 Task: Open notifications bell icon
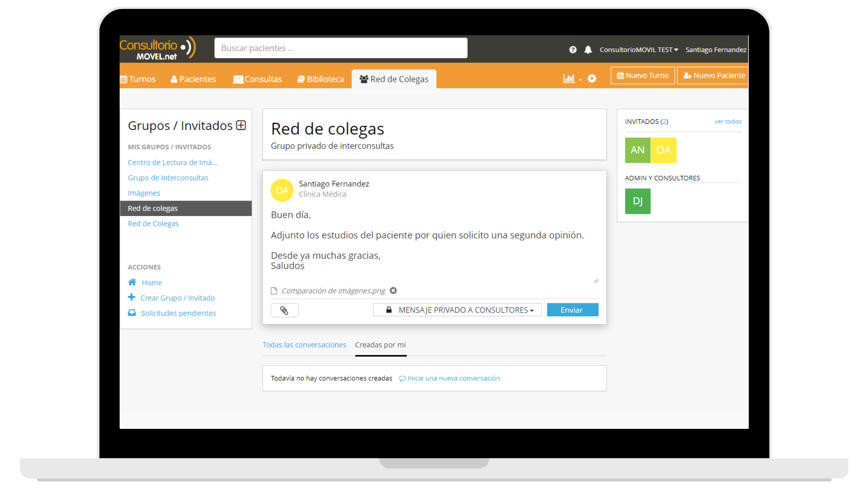point(588,50)
